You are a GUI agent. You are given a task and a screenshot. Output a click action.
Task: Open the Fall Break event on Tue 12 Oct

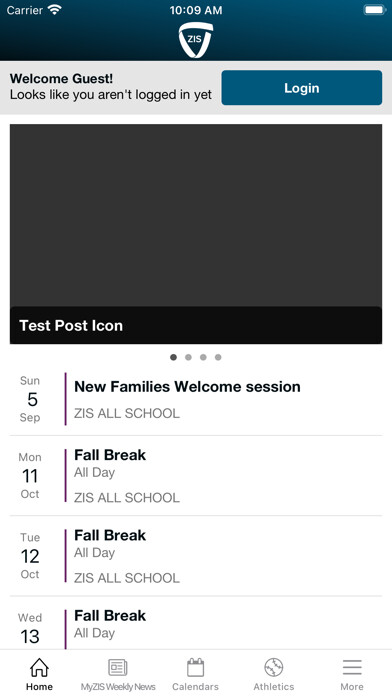[x=196, y=556]
